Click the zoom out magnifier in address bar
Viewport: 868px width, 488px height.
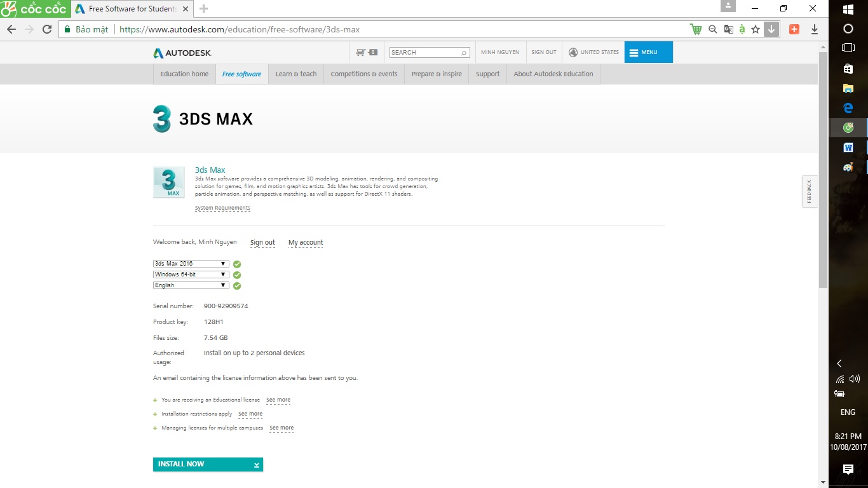[712, 29]
